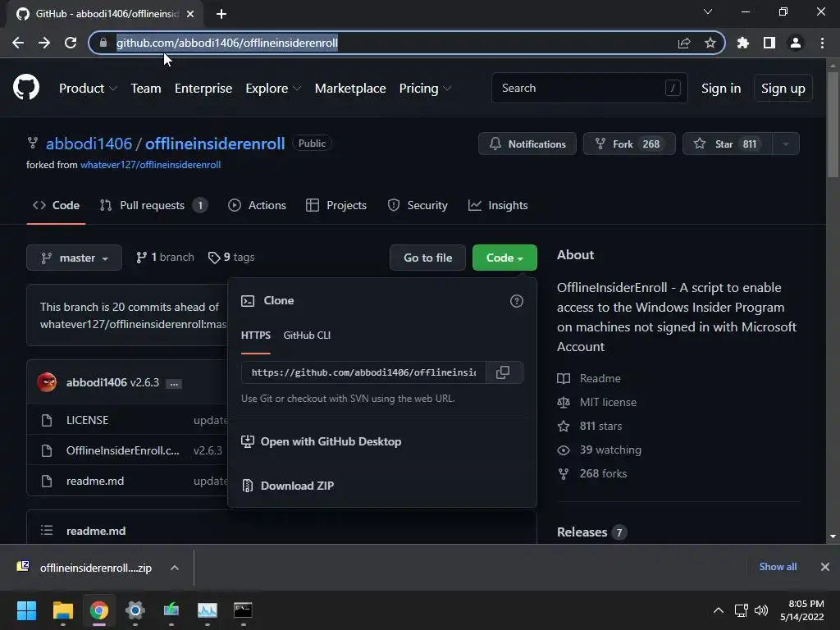The image size is (840, 630).
Task: Expand the Product menu
Action: [x=88, y=89]
